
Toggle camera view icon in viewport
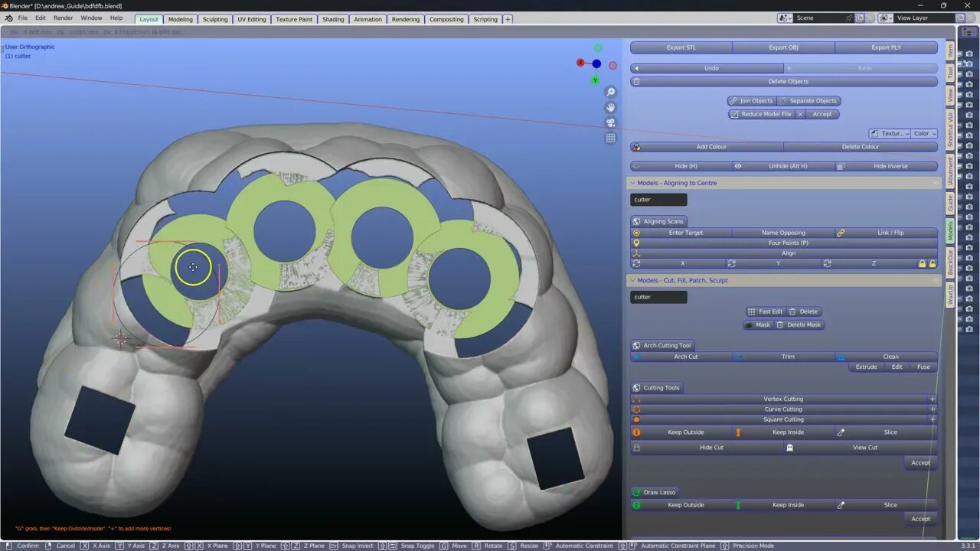pos(610,123)
